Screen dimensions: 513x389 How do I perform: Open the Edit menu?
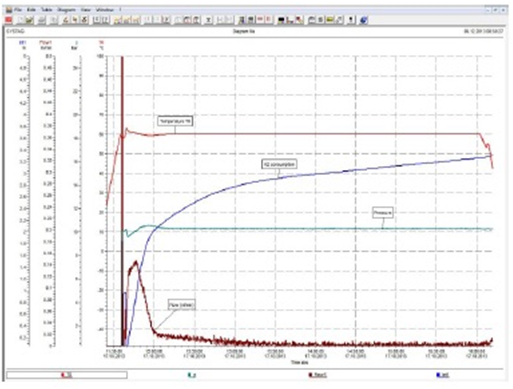coord(31,10)
